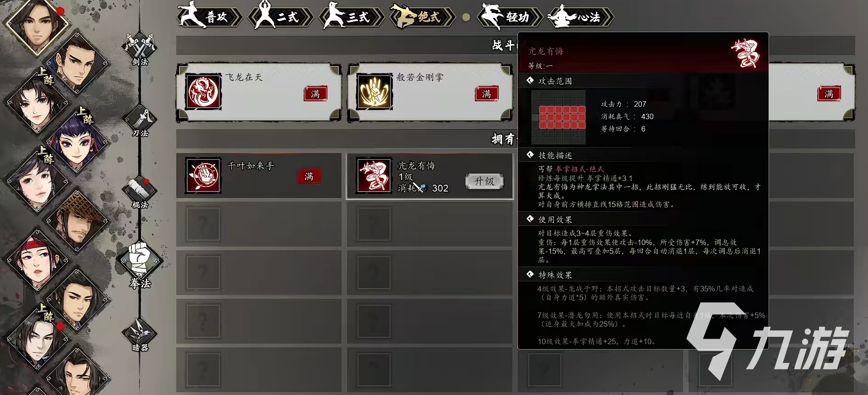The image size is (868, 395).
Task: Select the 暗器 hidden weapon category icon
Action: 140,334
